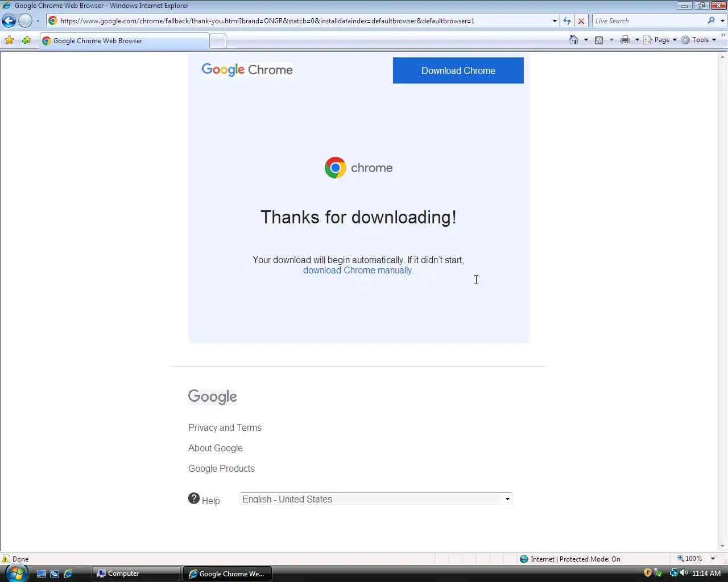Viewport: 728px width, 582px height.
Task: Launch Internet Explorer from quick launch
Action: (68, 573)
